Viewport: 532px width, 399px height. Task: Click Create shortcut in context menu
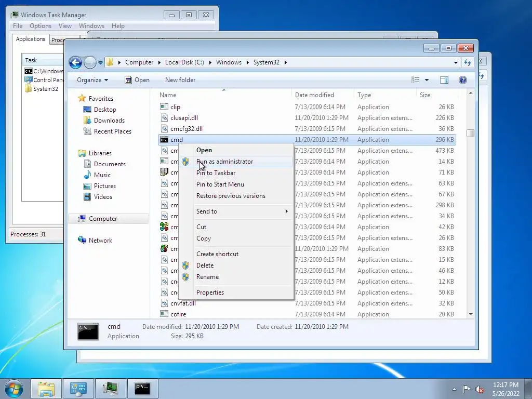coord(236,254)
